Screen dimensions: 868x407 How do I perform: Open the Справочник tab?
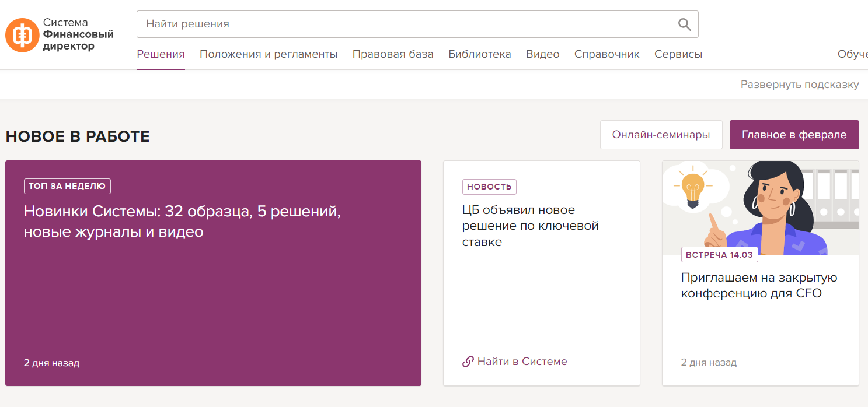tap(606, 54)
